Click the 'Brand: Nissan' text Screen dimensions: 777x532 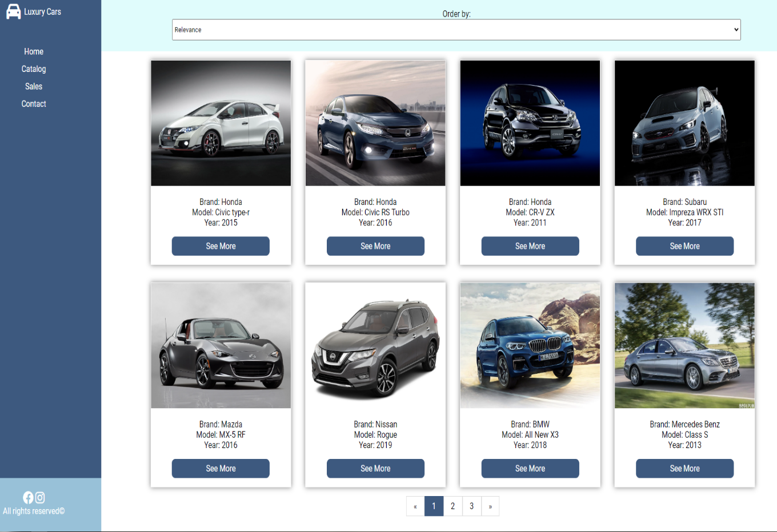click(375, 425)
